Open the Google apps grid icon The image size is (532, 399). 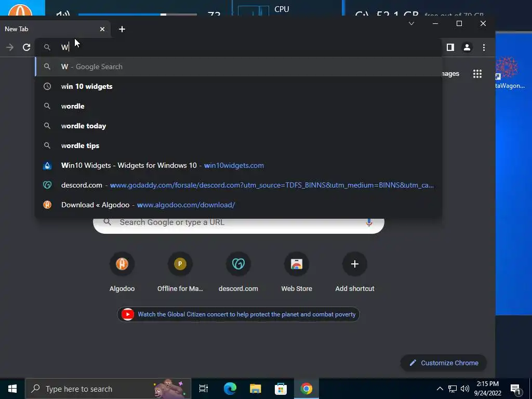477,74
